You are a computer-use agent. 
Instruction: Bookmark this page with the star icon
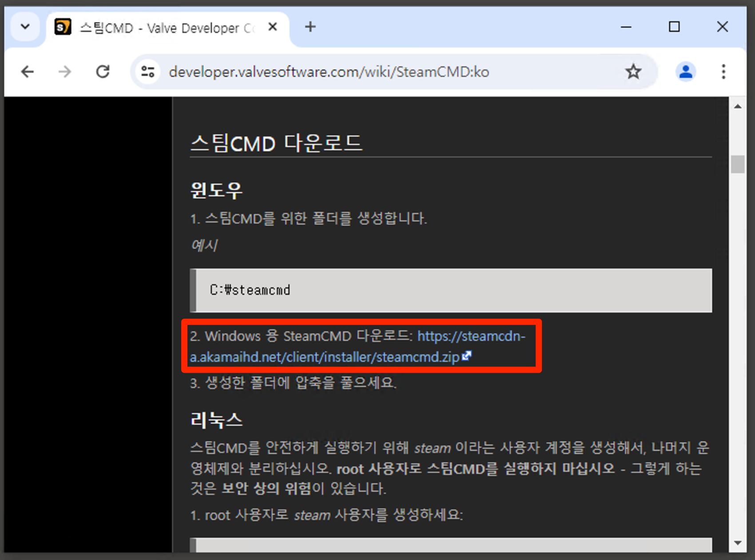pos(633,71)
